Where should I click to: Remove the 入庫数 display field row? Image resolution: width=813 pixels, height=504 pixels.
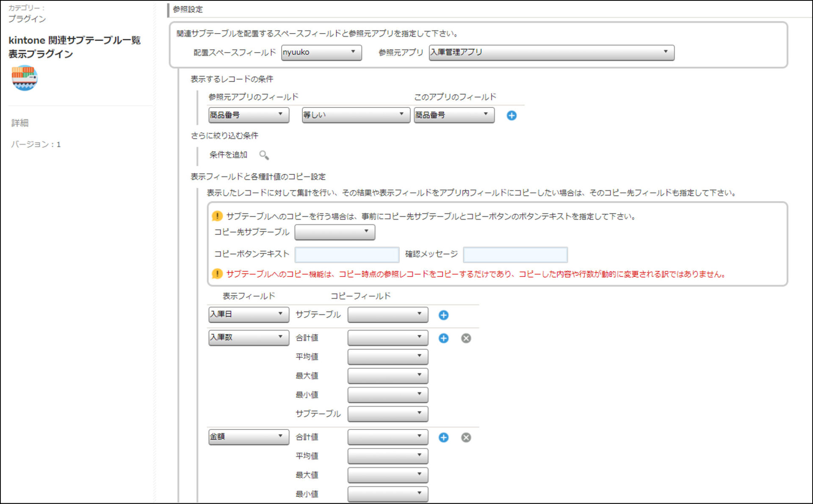coord(466,338)
